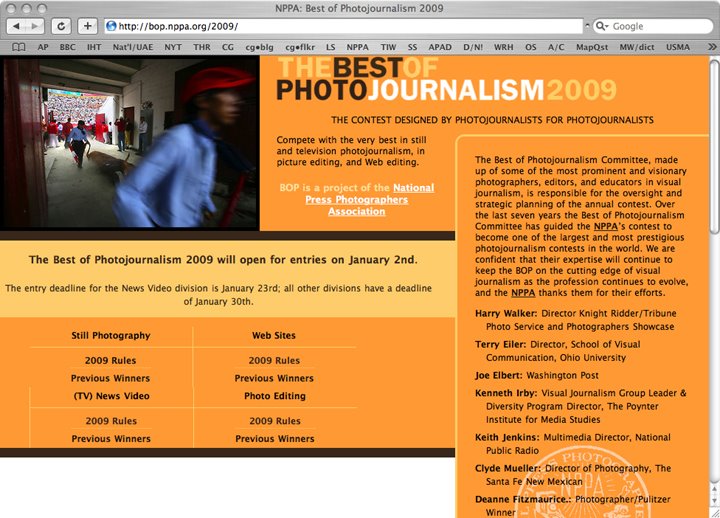720x518 pixels.
Task: Open the bookmarks book icon
Action: pos(18,47)
